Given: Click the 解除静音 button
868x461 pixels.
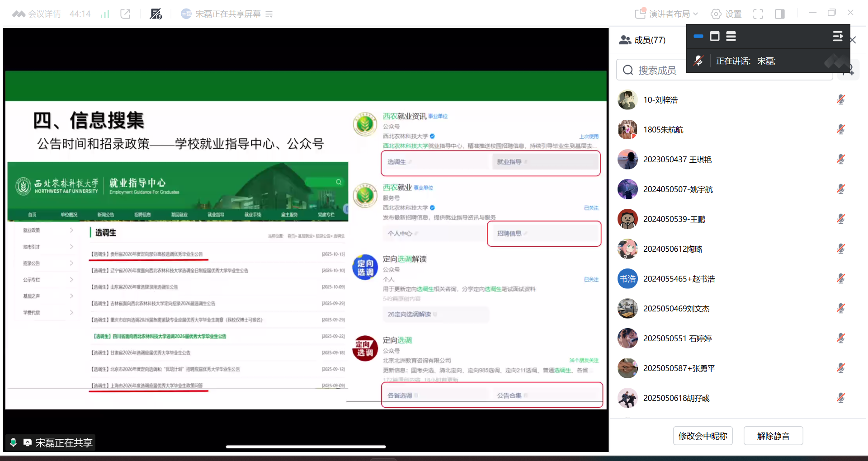Looking at the screenshot, I should pos(773,436).
